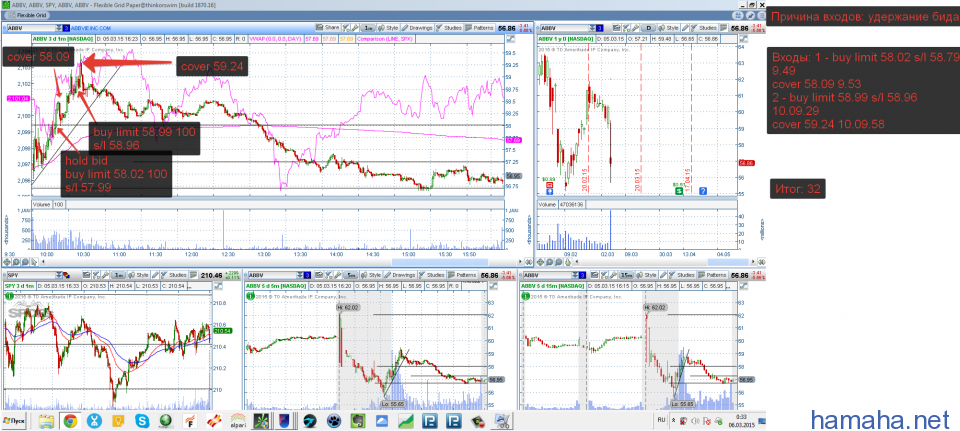Screen dimensions: 960x431
Task: Change the D timeframe on ABBV daily chart
Action: click(648, 28)
